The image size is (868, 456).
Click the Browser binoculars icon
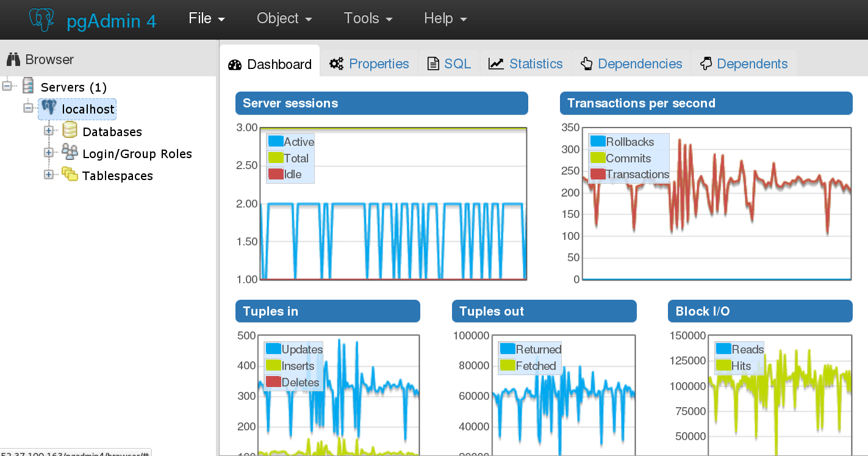(x=13, y=59)
